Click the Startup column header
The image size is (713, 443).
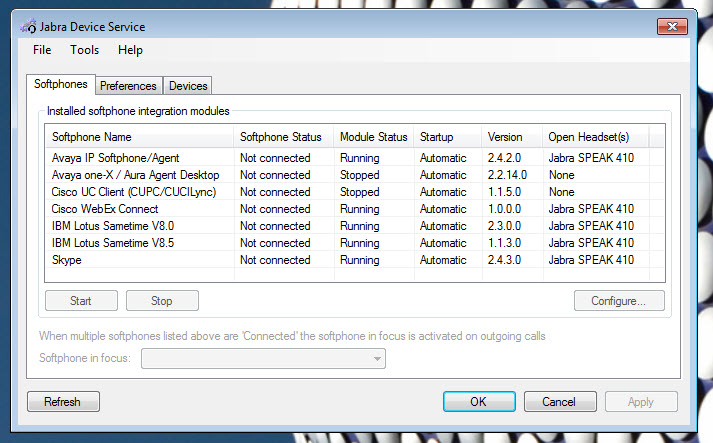(448, 137)
